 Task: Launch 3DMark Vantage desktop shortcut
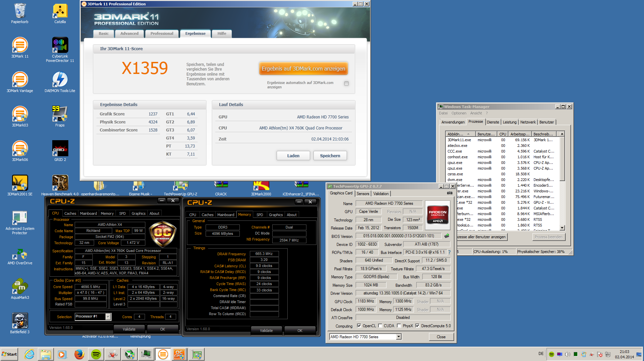pyautogui.click(x=20, y=82)
